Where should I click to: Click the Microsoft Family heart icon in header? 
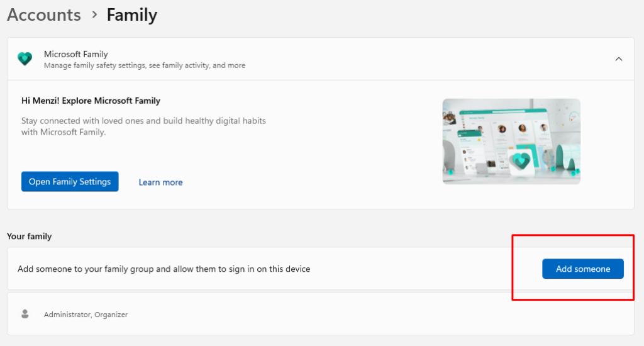tap(25, 59)
